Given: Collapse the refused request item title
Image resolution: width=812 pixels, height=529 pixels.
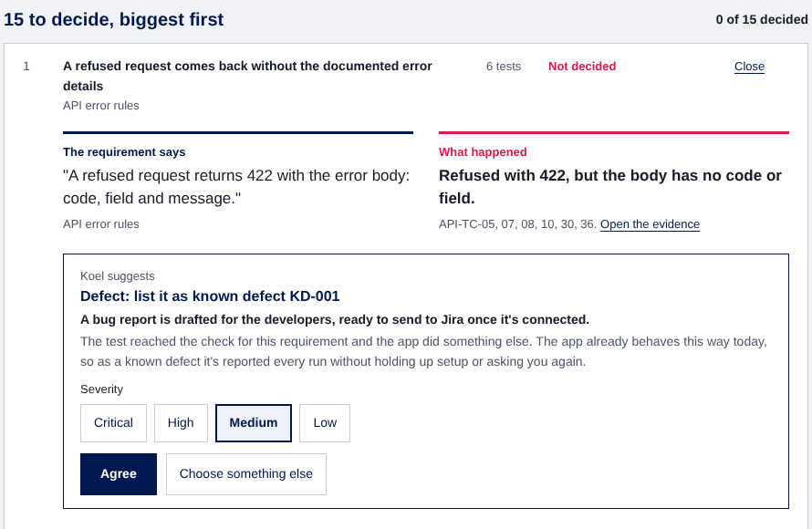Looking at the screenshot, I should click(x=247, y=76).
